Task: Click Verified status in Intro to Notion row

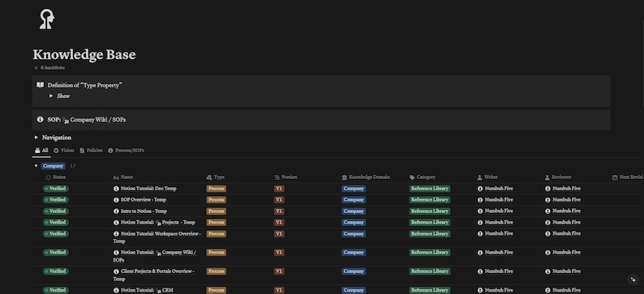Action: (56, 211)
